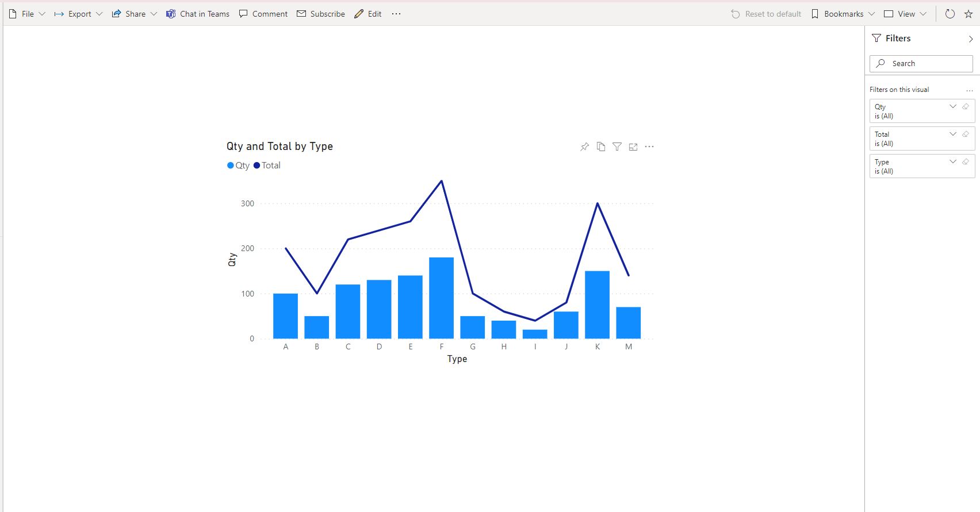Enter focus mode on the chart
This screenshot has height=512, width=980.
633,147
